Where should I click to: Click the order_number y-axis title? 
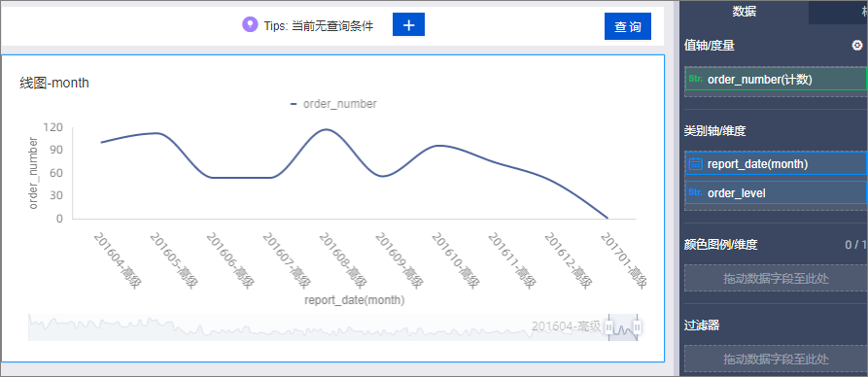pyautogui.click(x=33, y=173)
